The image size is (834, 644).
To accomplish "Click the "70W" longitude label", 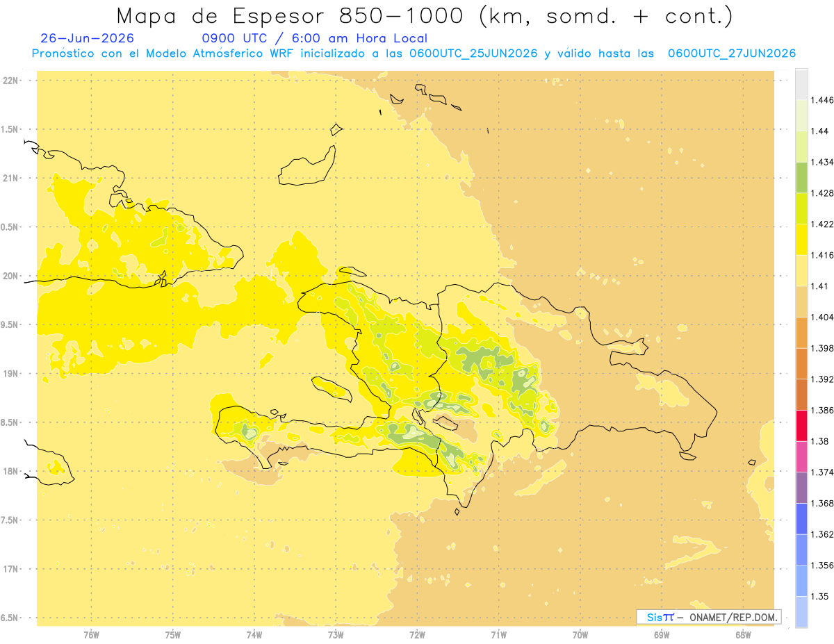I will (580, 635).
